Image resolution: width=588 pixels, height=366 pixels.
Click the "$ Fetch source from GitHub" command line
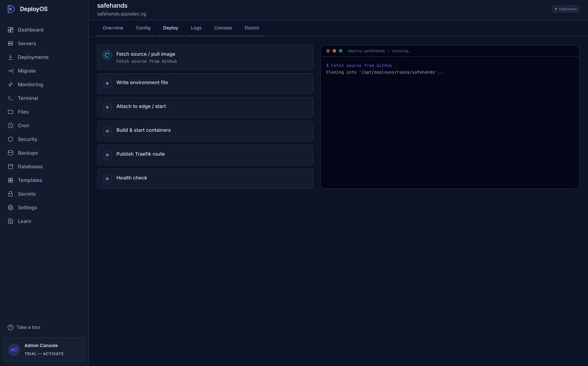point(359,66)
